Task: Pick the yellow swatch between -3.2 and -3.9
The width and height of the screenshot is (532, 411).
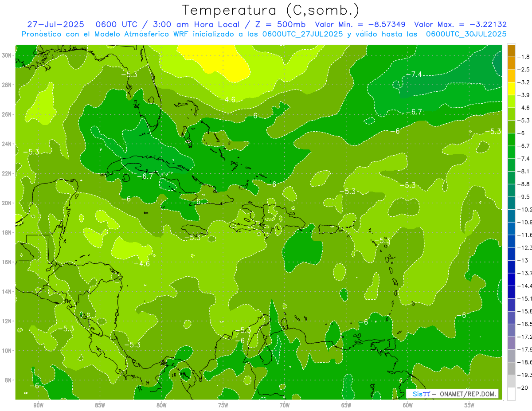Action: pyautogui.click(x=511, y=89)
